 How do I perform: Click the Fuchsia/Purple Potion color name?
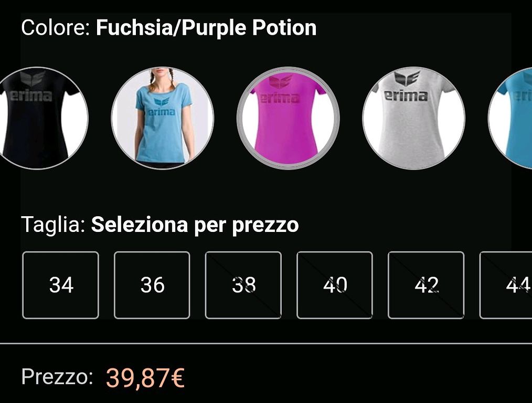click(x=206, y=28)
